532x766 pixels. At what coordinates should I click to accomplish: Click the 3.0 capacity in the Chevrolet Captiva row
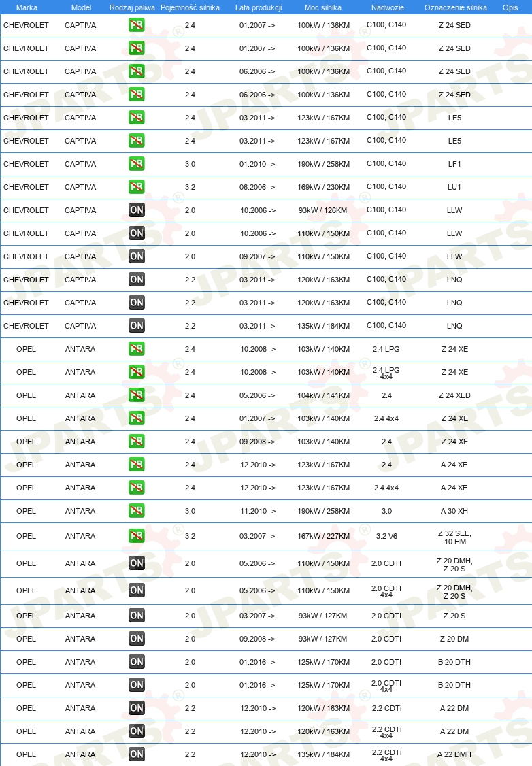click(190, 164)
